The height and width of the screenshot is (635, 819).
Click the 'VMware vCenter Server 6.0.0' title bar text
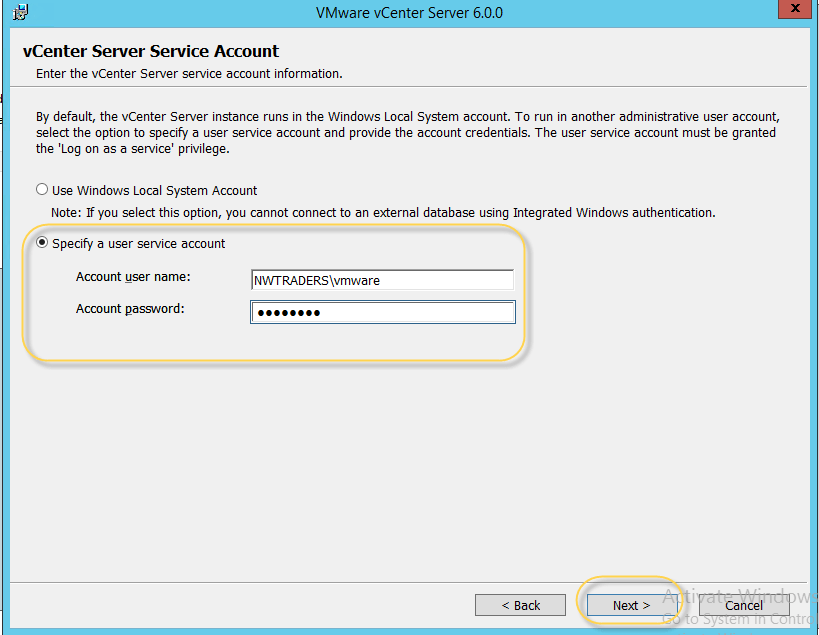click(408, 13)
